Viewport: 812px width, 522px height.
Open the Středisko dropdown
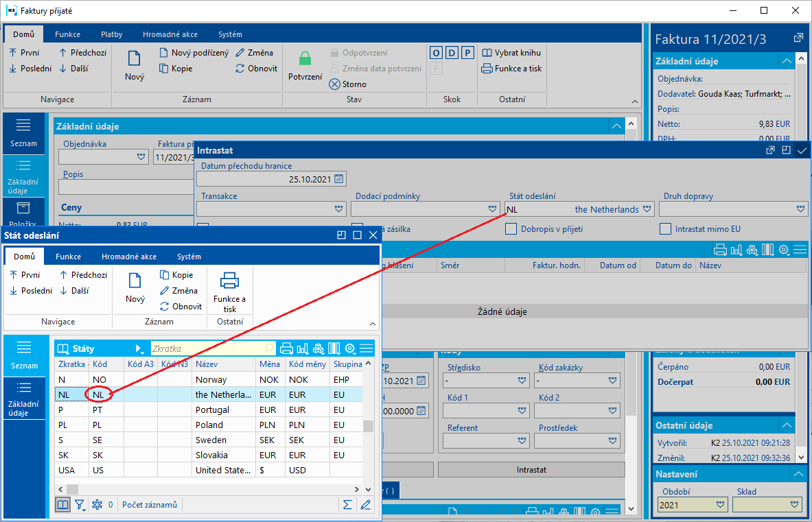pos(522,381)
